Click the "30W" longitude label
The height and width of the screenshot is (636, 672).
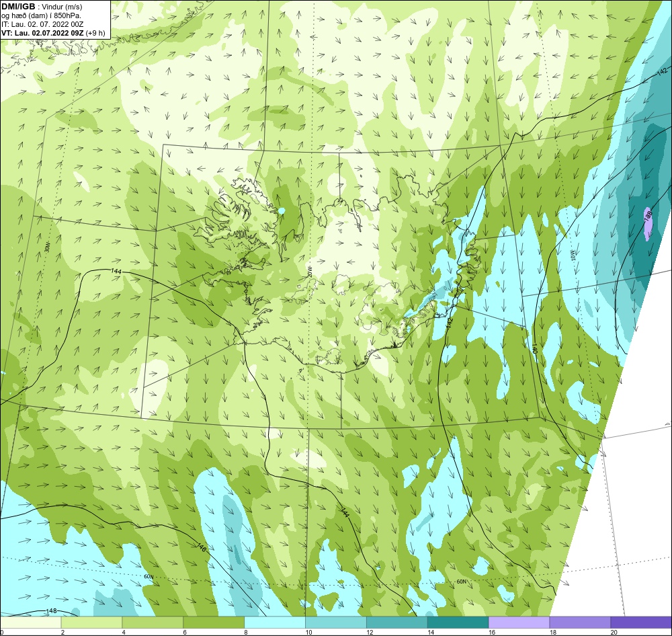click(47, 247)
